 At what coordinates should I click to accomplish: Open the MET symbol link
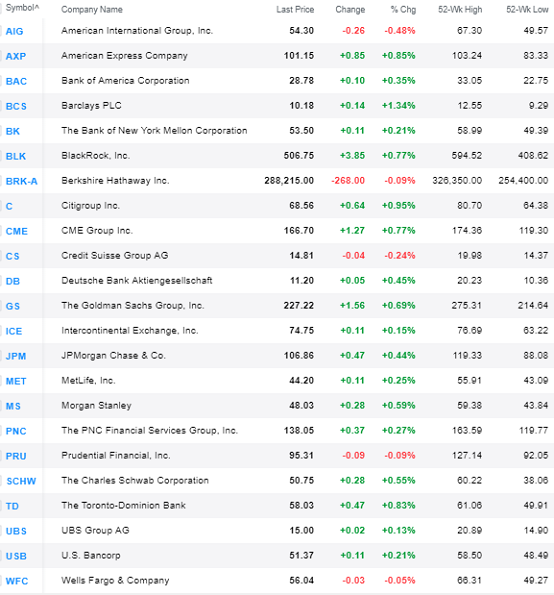(x=16, y=381)
